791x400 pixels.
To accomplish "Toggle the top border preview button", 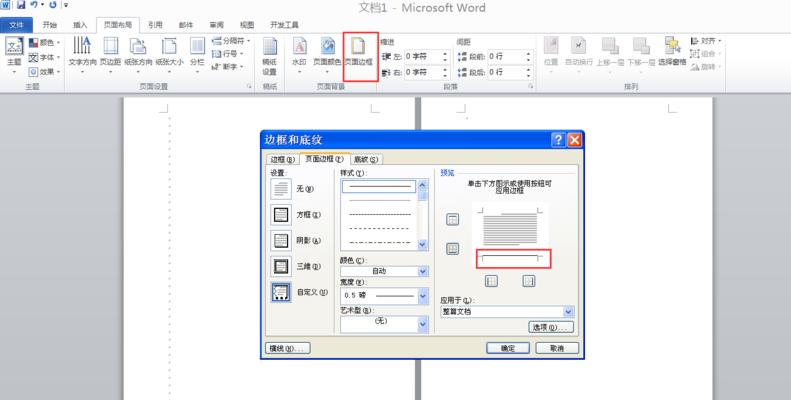I will coord(453,219).
